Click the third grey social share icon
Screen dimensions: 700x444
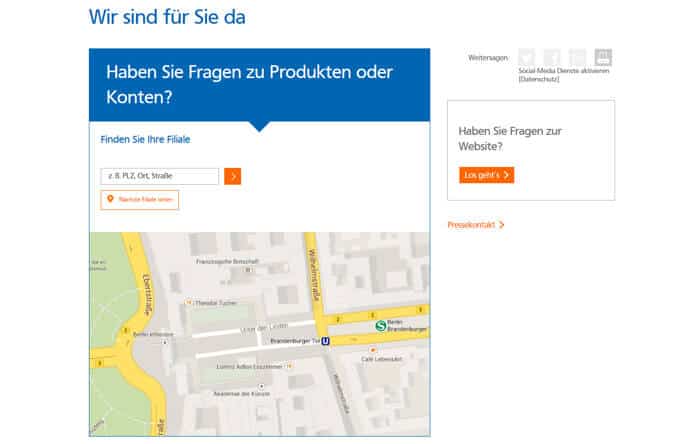(577, 57)
